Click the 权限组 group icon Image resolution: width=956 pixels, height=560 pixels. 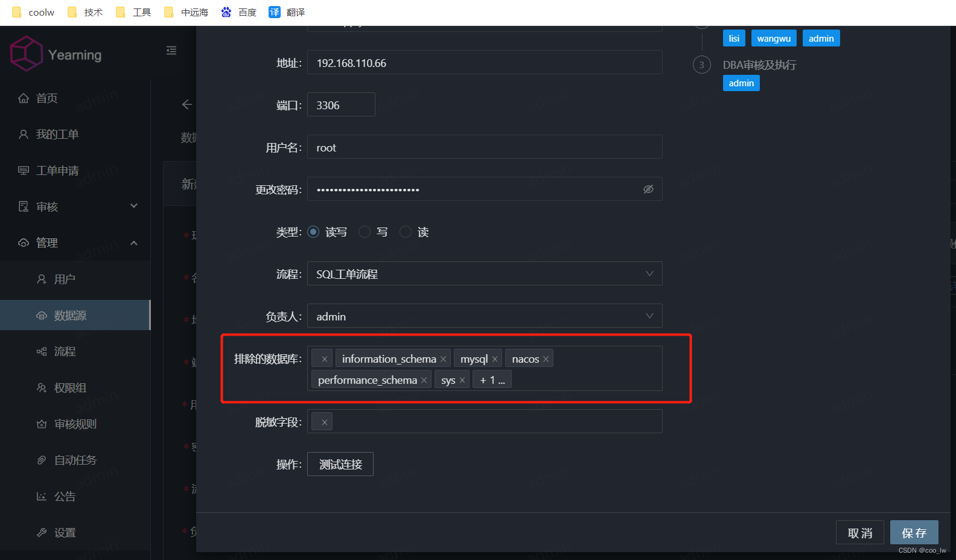tap(42, 387)
